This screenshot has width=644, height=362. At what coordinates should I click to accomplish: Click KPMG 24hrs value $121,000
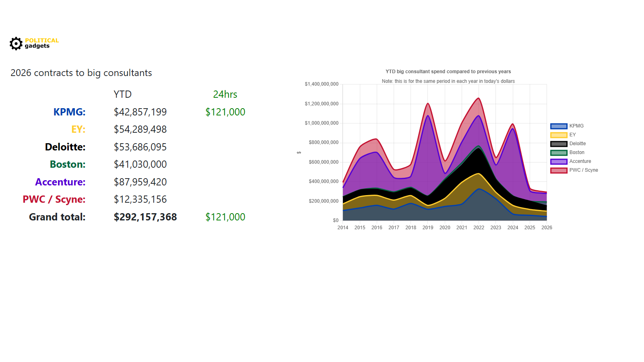pyautogui.click(x=225, y=112)
